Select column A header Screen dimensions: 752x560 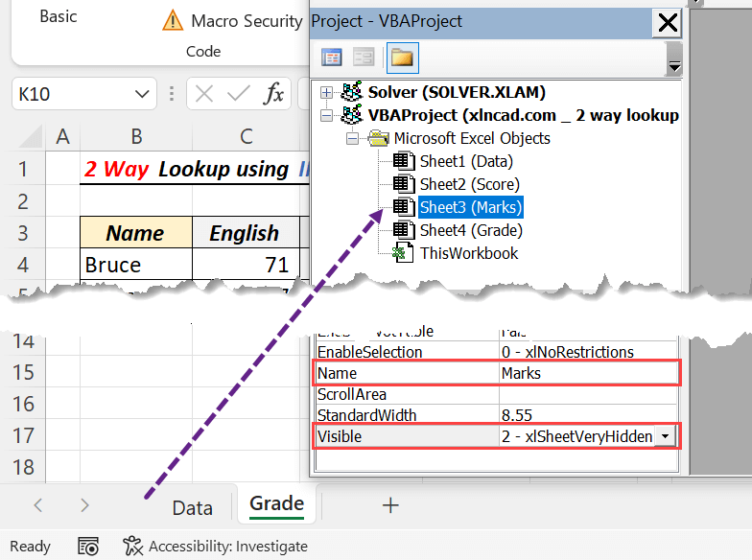coord(63,136)
